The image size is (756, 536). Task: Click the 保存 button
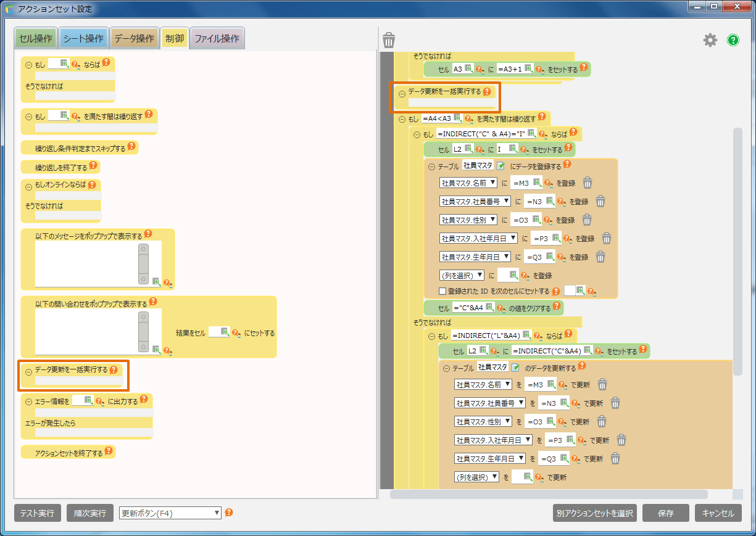665,513
